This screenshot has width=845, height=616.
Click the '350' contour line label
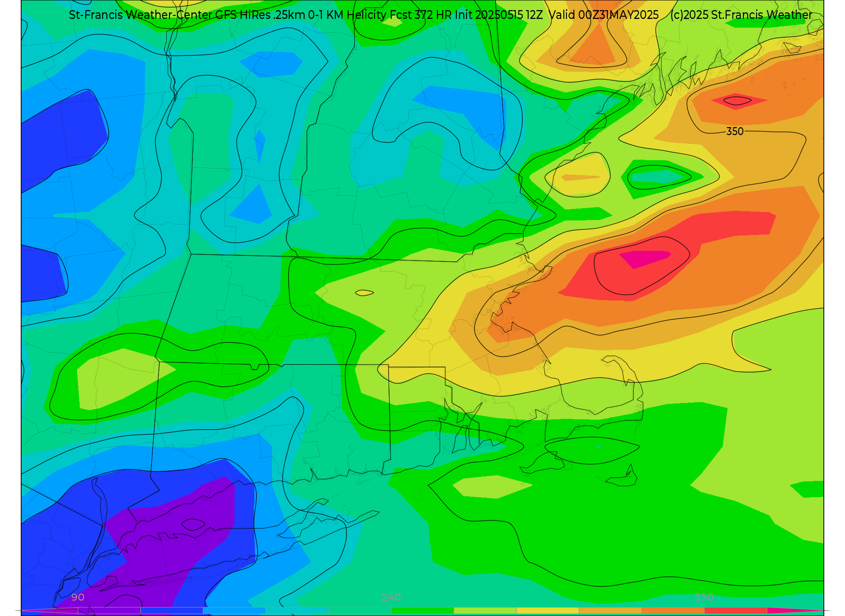point(735,131)
